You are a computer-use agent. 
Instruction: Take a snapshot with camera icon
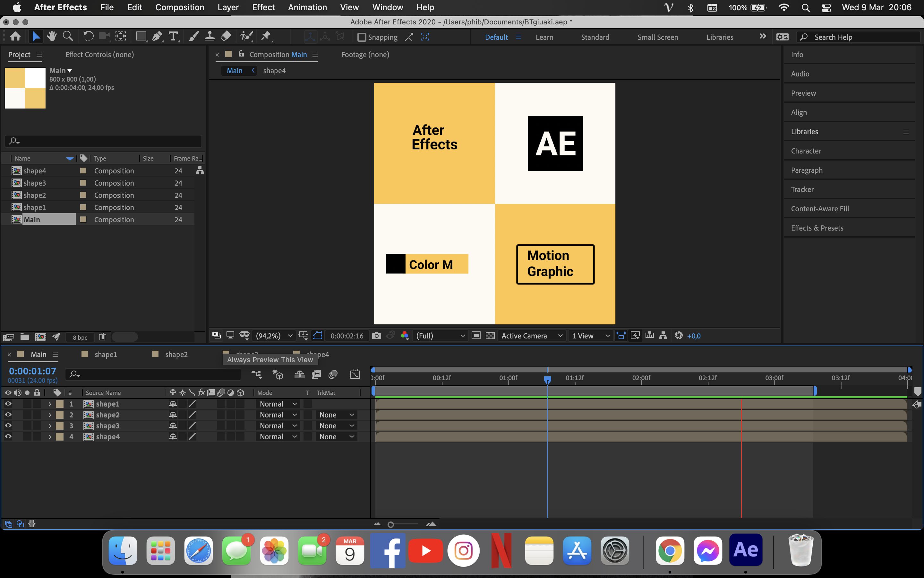click(376, 336)
